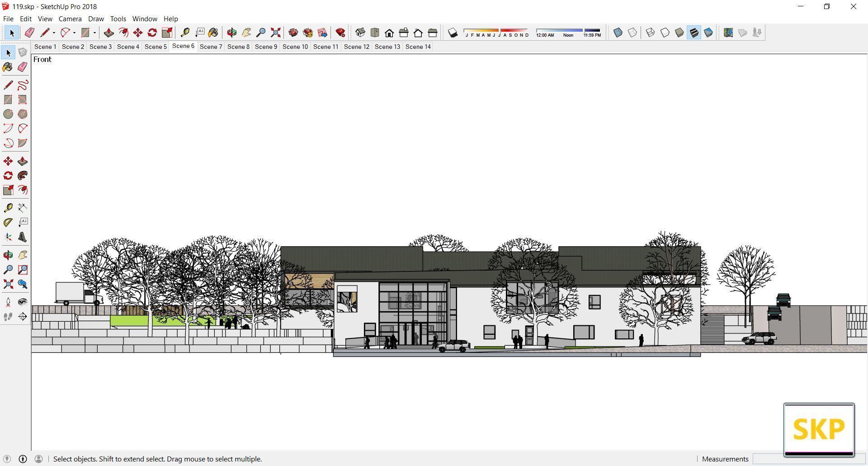The height and width of the screenshot is (466, 868).
Task: Open Extension Warehouse from the toolbar
Action: (308, 33)
